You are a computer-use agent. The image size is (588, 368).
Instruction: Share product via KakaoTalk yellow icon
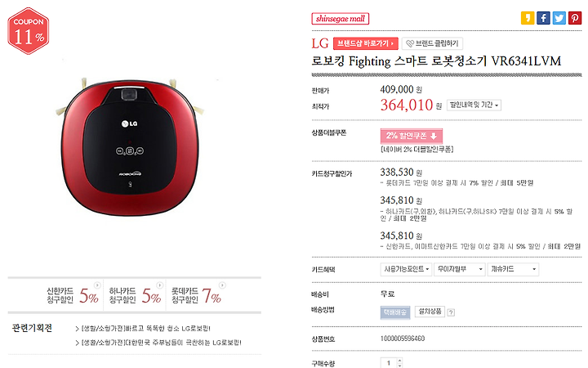528,18
